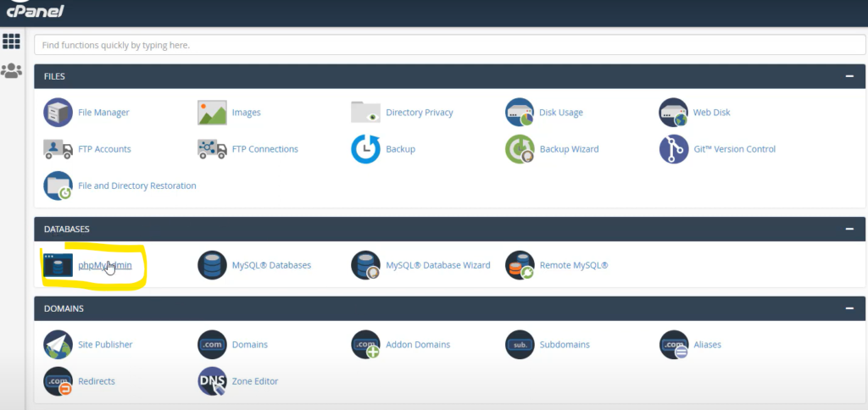Open the Domains .com icon
This screenshot has width=868, height=410.
click(212, 345)
